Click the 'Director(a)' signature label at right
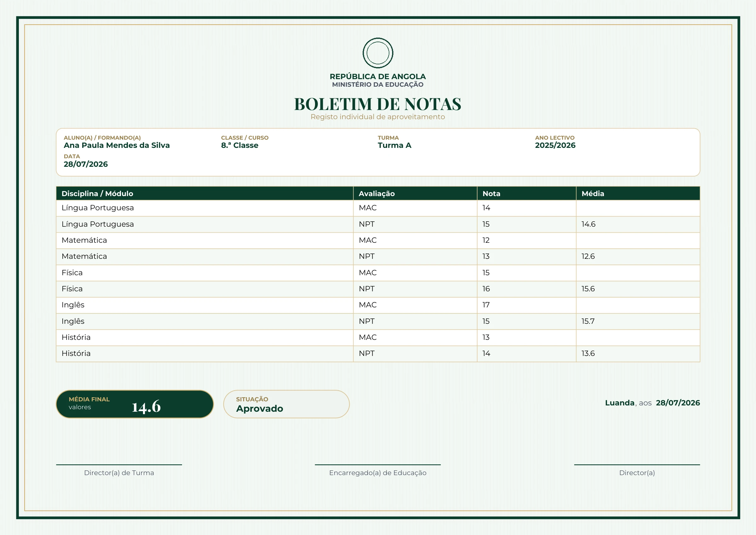Image resolution: width=756 pixels, height=535 pixels. click(637, 473)
